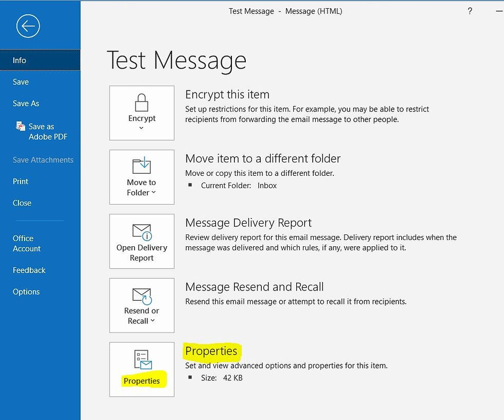Open Options from the sidebar
The width and height of the screenshot is (504, 420).
[x=26, y=291]
